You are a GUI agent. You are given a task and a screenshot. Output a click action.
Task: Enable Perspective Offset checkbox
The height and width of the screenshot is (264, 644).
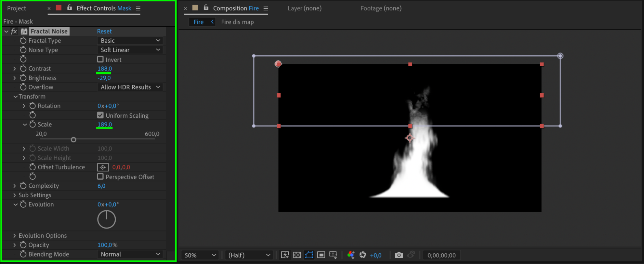click(x=101, y=177)
